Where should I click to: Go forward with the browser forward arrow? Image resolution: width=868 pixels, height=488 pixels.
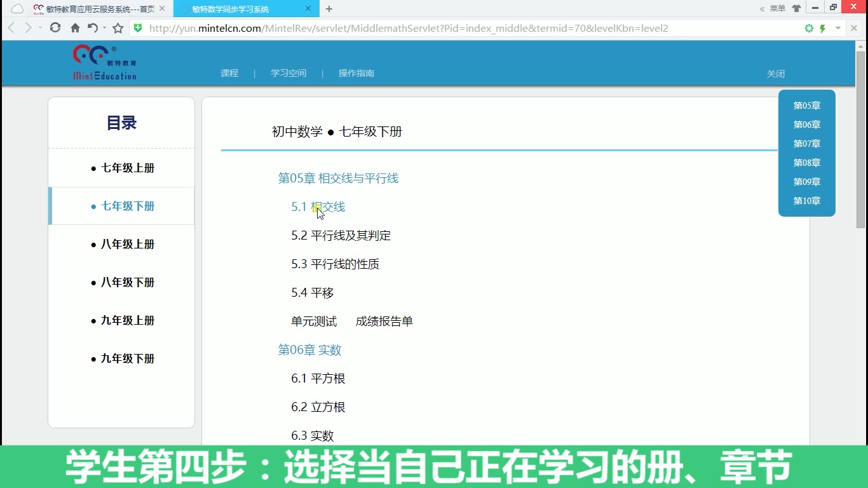point(28,28)
